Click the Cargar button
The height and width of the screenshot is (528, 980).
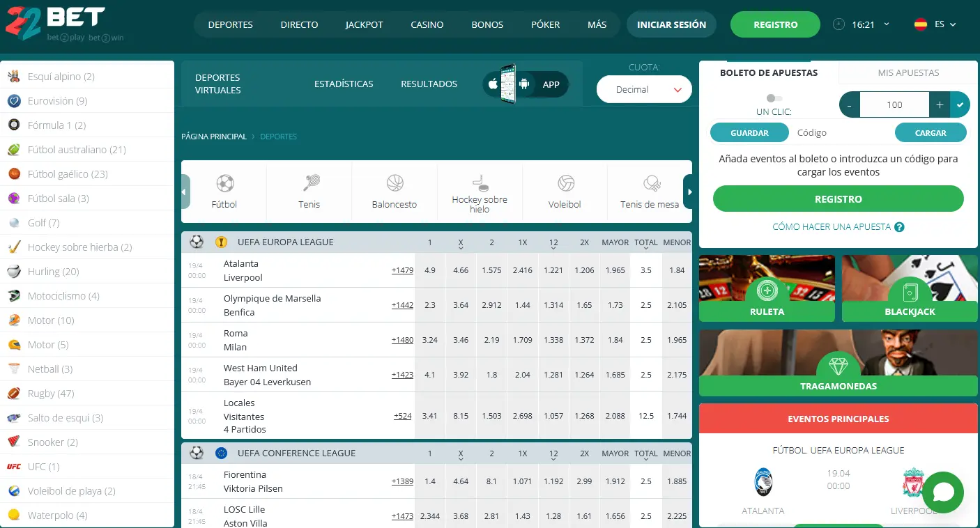[931, 132]
